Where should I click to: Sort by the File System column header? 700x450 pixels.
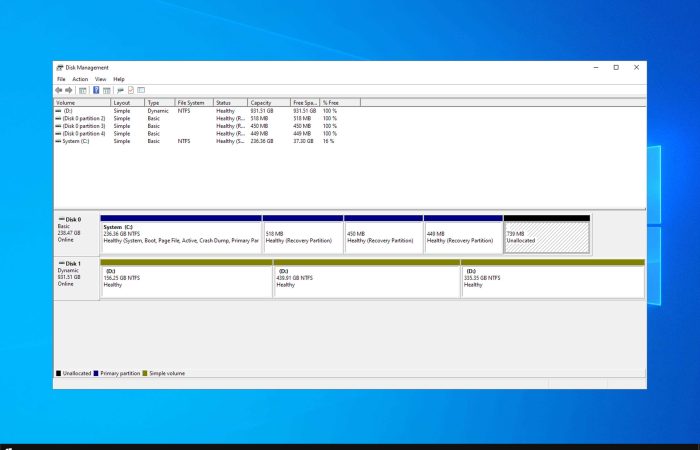[194, 103]
